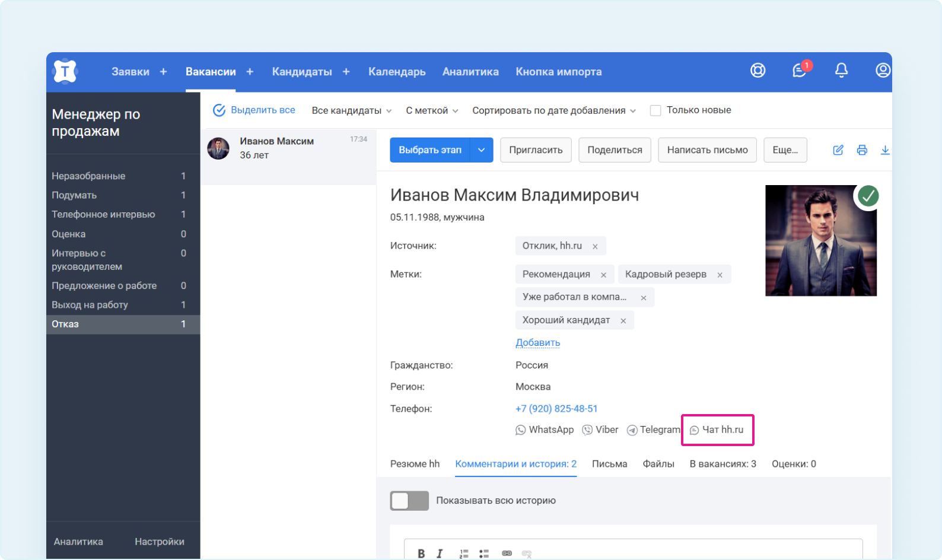The image size is (942, 560).
Task: Select the Предложение о работе stage
Action: coord(123,285)
